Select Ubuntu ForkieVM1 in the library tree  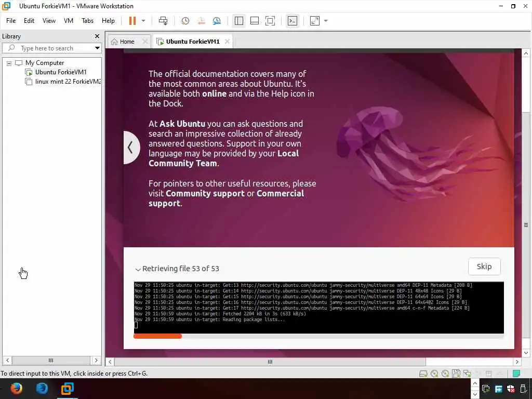[61, 72]
